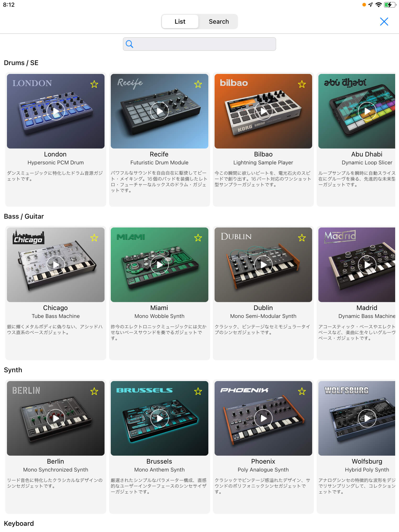Play the Miami wobble synth preview
This screenshot has width=399, height=532.
click(160, 265)
